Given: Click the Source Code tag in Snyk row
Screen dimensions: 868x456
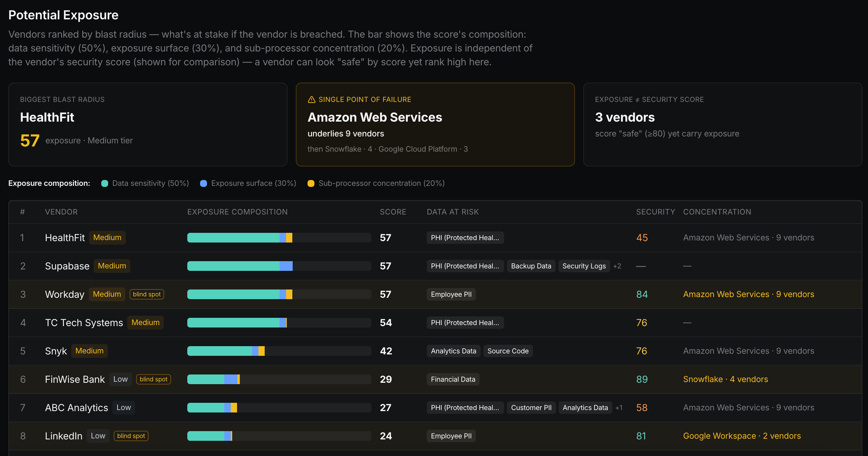Looking at the screenshot, I should [508, 351].
